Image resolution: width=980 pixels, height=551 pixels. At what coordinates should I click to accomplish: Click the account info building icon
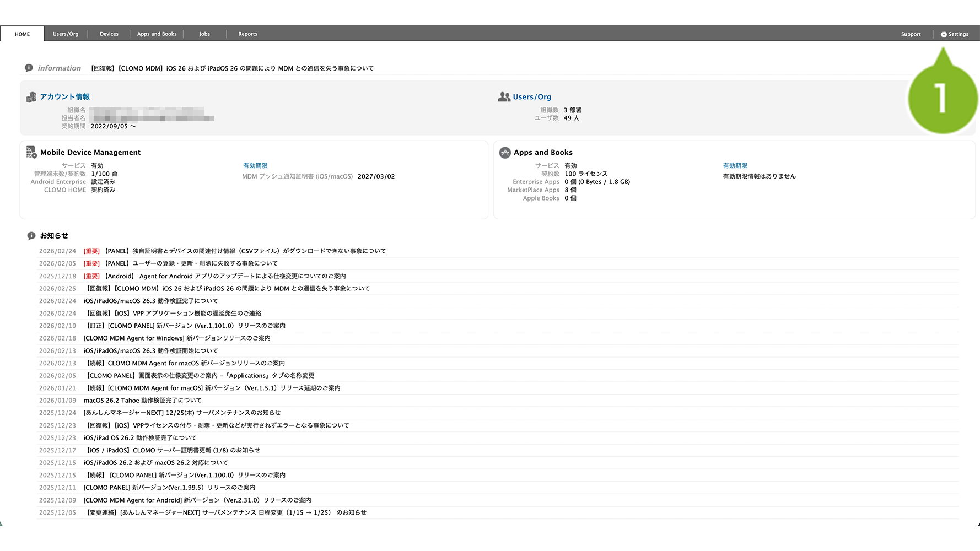(x=31, y=98)
